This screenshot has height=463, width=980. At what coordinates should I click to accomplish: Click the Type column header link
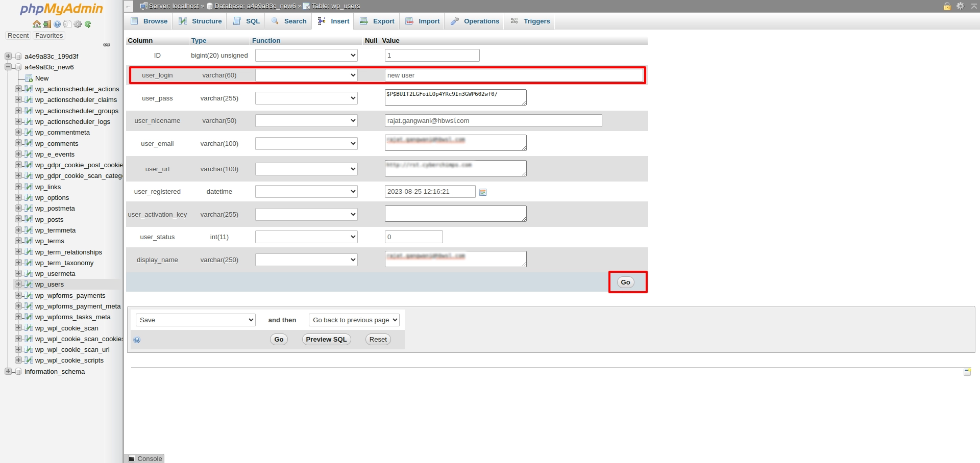tap(199, 40)
